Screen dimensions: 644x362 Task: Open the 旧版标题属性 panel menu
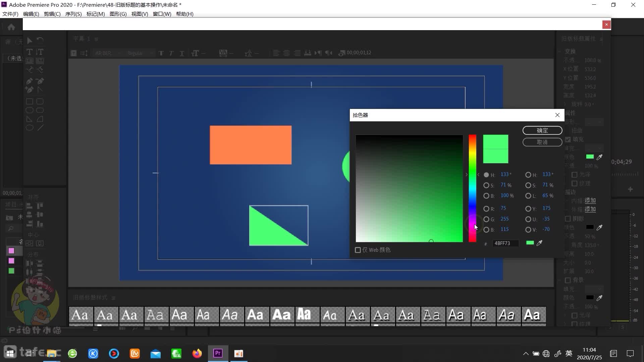pyautogui.click(x=601, y=39)
